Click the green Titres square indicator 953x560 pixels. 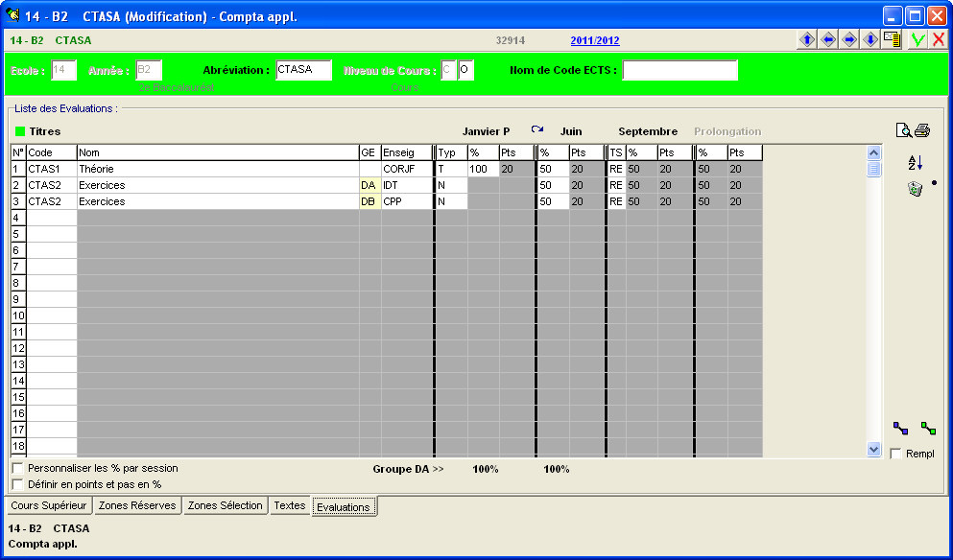[20, 131]
